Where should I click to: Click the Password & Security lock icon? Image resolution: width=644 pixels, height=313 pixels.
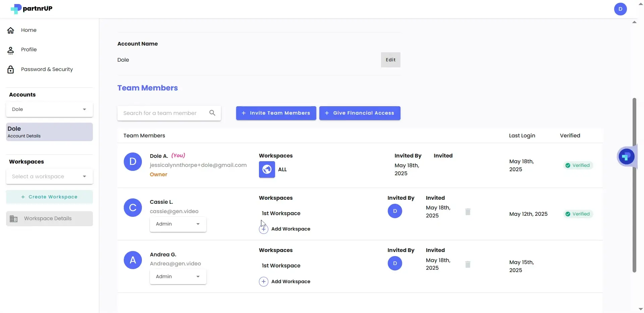[x=11, y=69]
